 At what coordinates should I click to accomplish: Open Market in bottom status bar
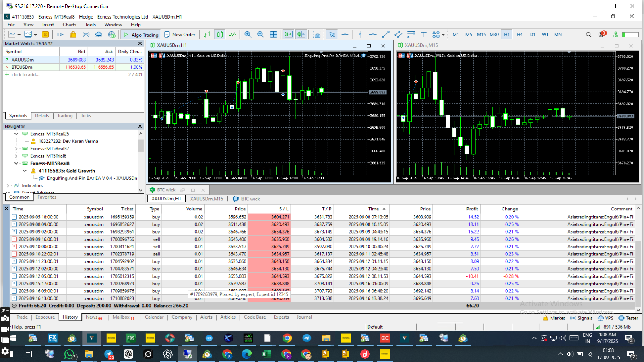(554, 318)
